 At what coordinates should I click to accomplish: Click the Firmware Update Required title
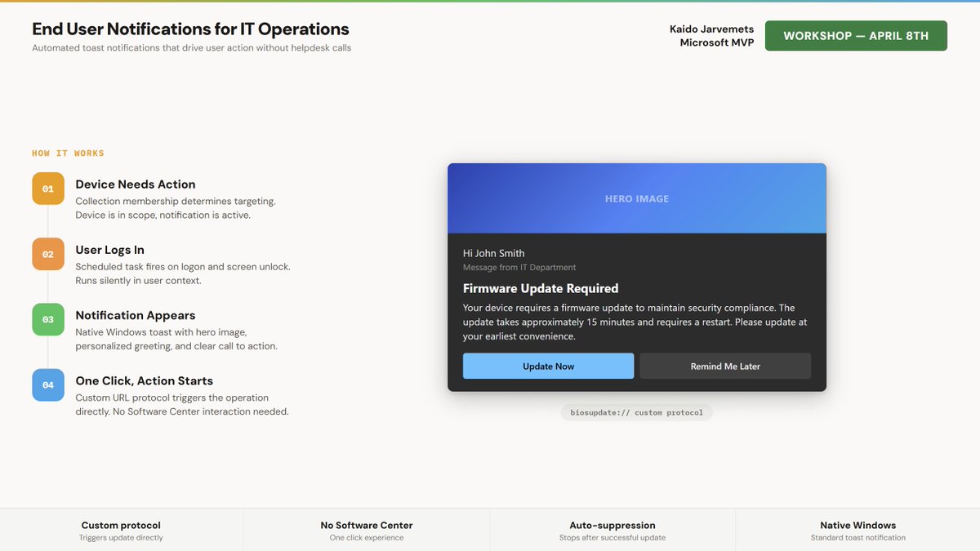click(541, 288)
